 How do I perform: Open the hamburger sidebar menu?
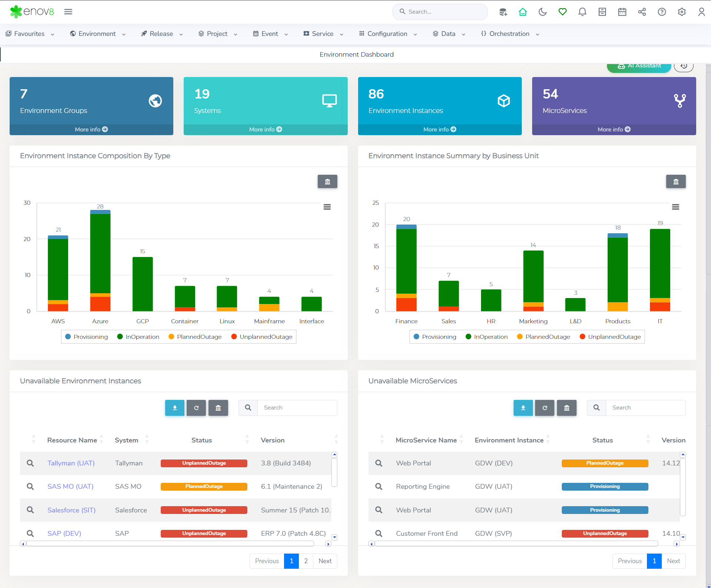coord(68,12)
